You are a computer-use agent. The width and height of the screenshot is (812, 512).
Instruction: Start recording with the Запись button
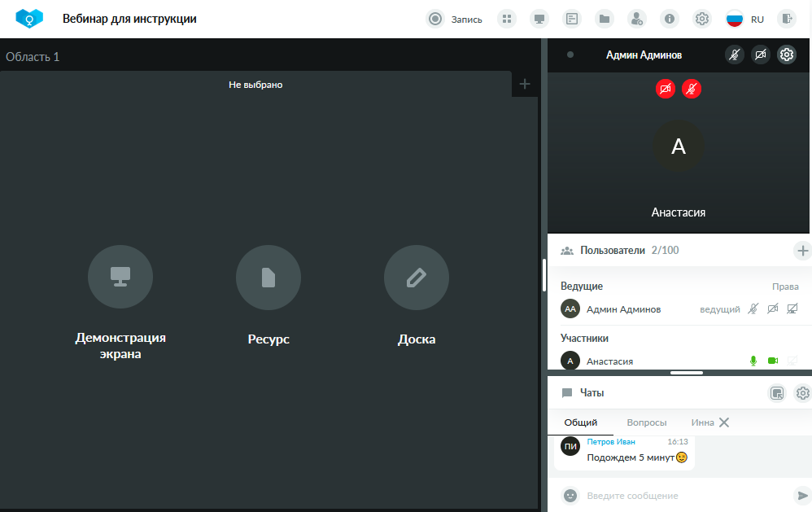tap(454, 20)
